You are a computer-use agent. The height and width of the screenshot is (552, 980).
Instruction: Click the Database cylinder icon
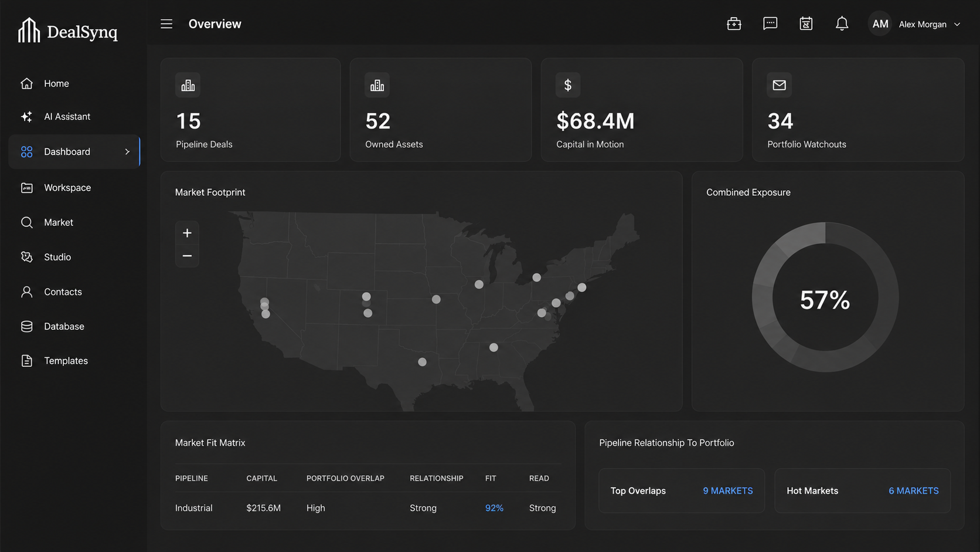26,326
